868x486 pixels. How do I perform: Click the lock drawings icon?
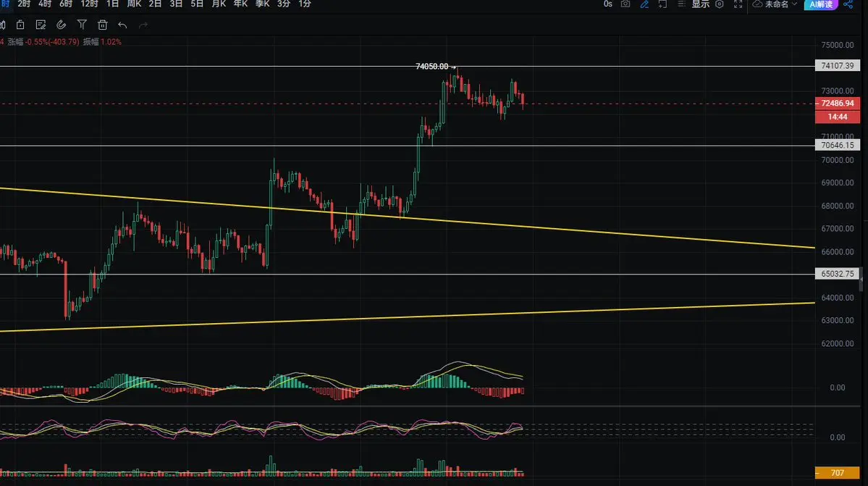click(20, 25)
